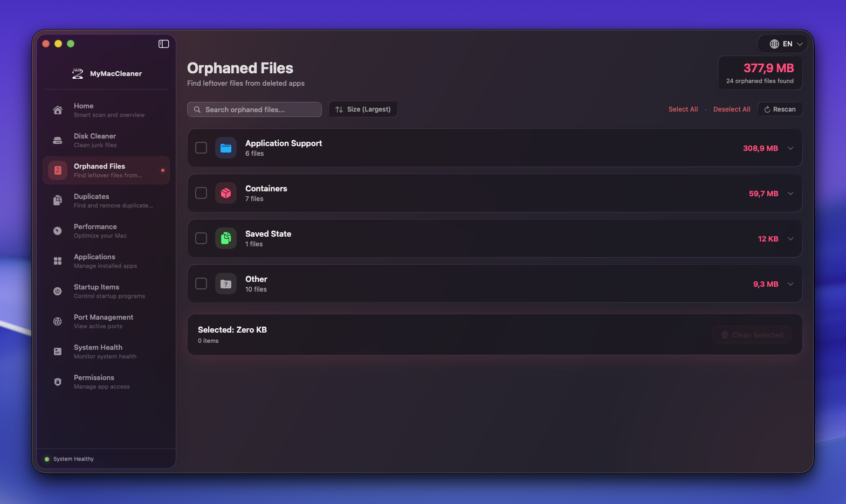
Task: Check the Containers checkbox
Action: click(201, 193)
